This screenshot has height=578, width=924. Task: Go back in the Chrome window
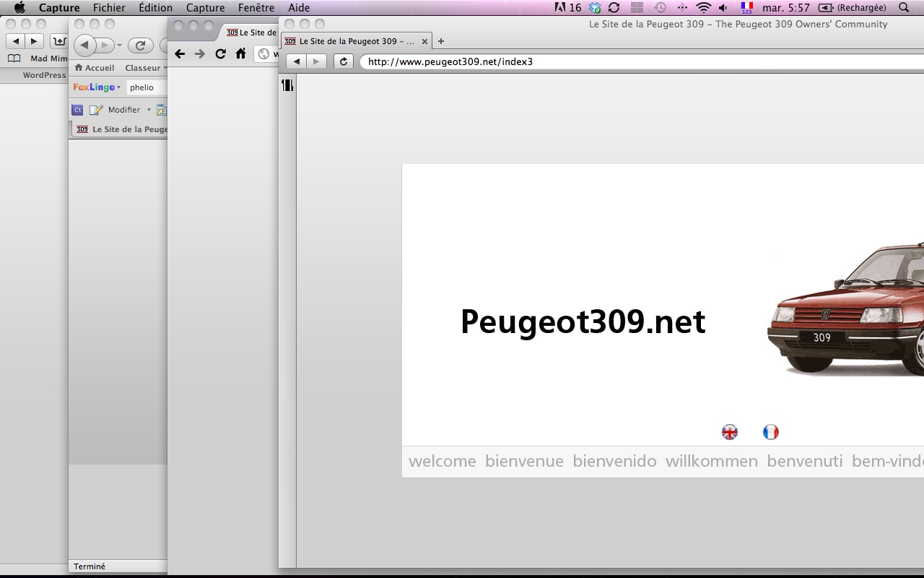[x=180, y=53]
